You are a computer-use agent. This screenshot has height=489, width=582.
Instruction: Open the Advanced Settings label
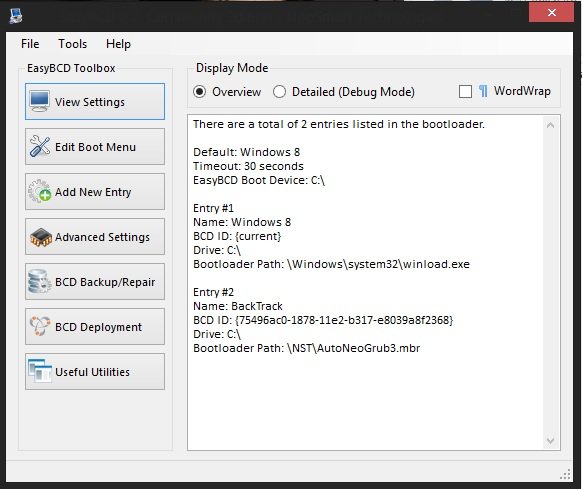102,237
